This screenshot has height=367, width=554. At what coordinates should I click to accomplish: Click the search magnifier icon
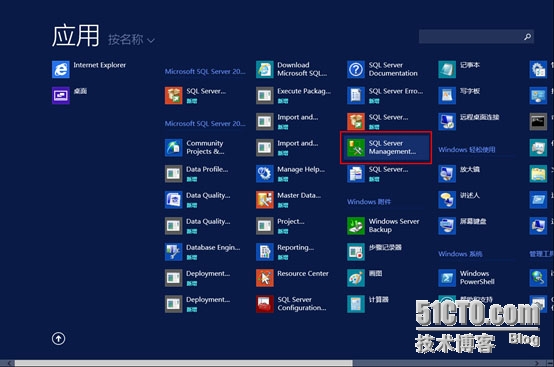(x=527, y=37)
